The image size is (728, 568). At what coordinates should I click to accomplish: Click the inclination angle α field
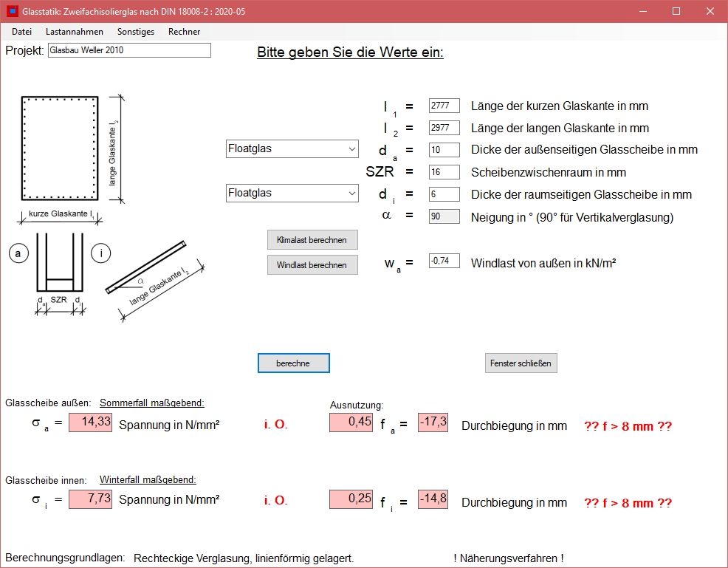pos(444,216)
